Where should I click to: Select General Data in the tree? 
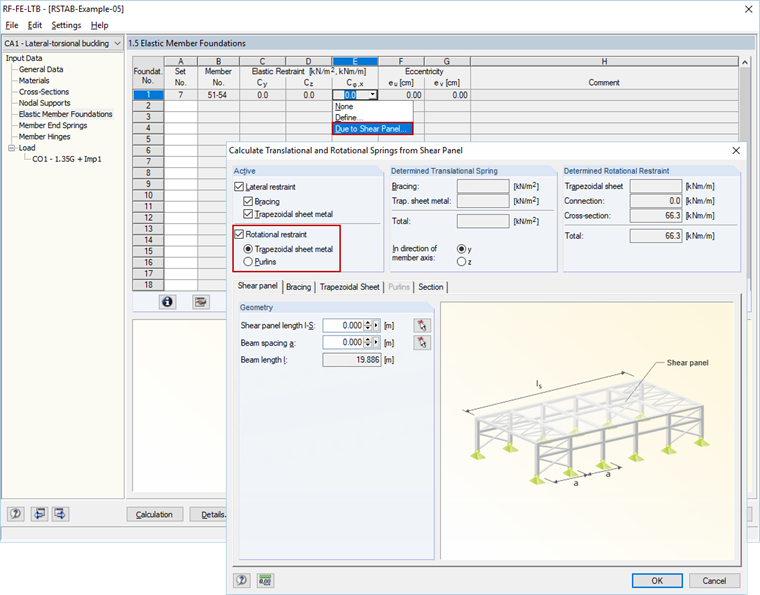[x=41, y=69]
